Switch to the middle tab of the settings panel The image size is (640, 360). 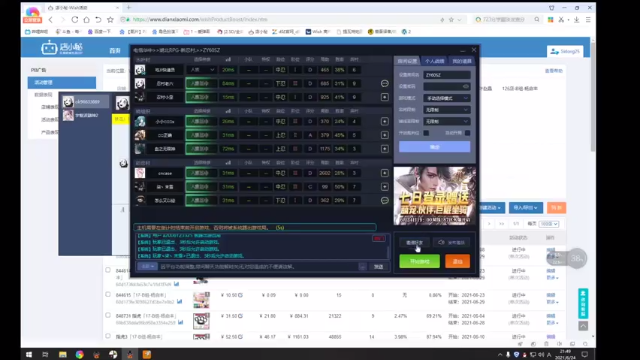(x=434, y=61)
